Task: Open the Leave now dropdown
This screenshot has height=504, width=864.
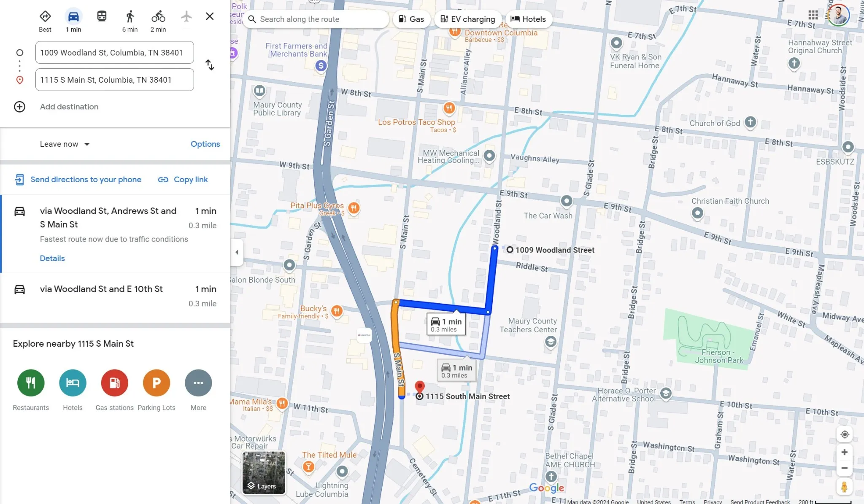Action: pos(65,144)
